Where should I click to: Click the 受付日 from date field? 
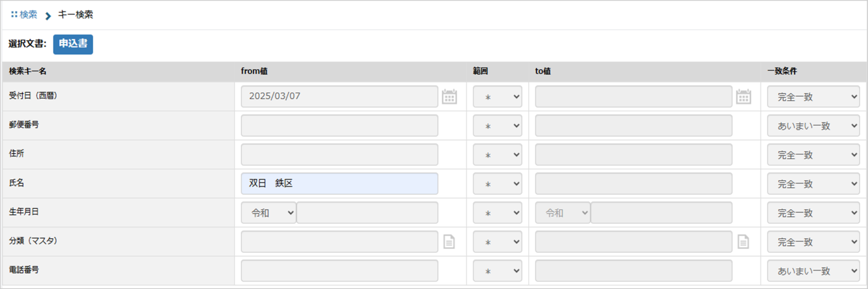click(x=339, y=97)
